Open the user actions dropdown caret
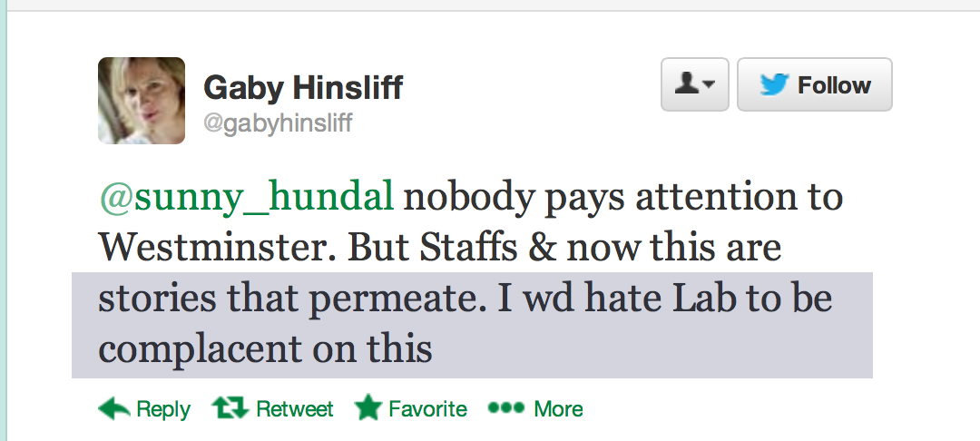Screen dimensions: 980x441 click(x=709, y=85)
